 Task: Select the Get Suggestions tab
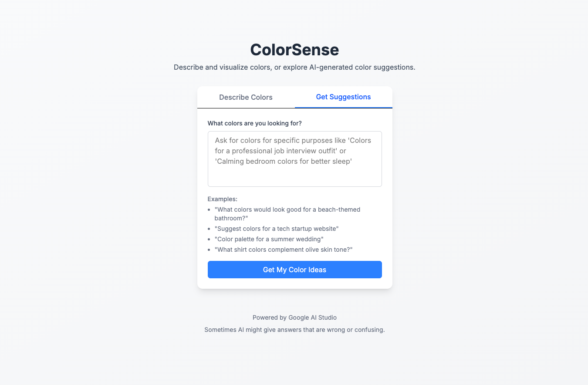[343, 97]
